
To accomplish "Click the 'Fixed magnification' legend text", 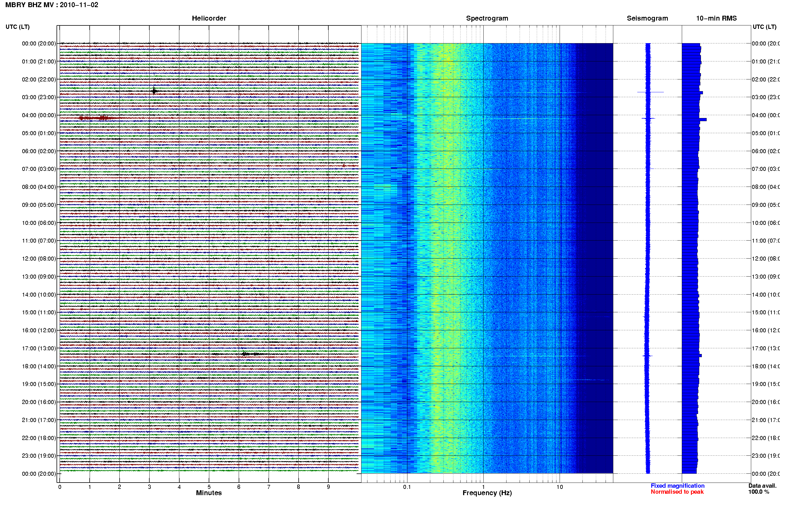I will [678, 486].
